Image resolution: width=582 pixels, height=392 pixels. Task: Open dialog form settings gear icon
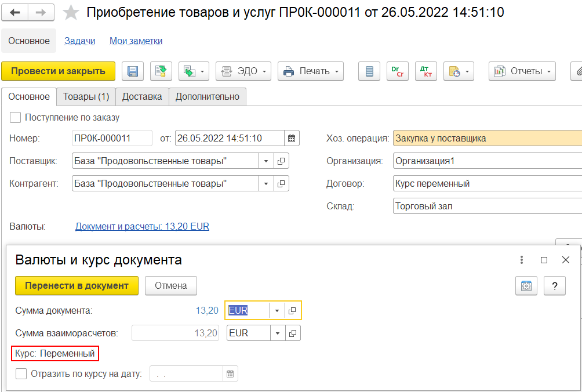(526, 286)
